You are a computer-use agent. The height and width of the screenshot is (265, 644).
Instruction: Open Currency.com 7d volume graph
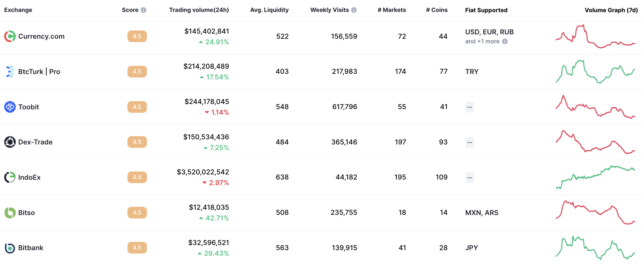[595, 36]
